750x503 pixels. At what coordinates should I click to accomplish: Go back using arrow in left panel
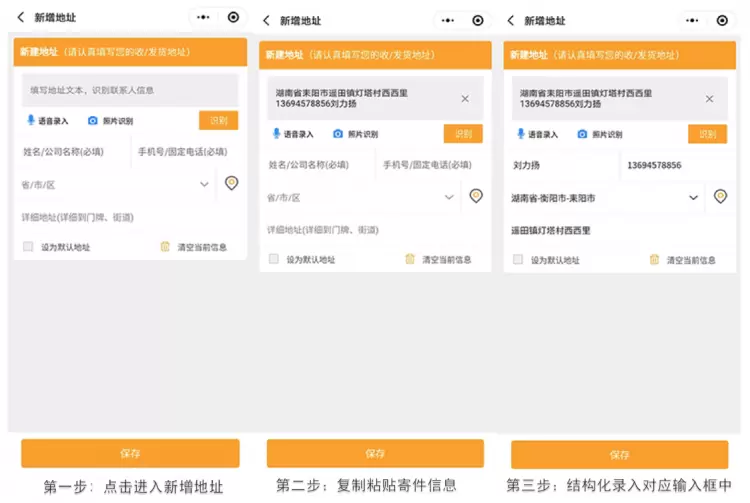coord(21,17)
